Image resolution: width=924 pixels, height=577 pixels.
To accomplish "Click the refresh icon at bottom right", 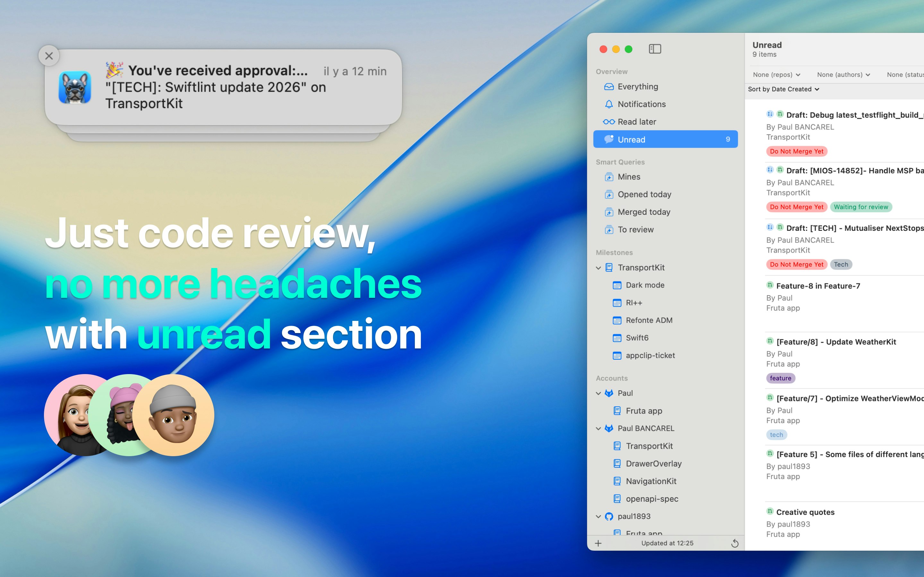I will pyautogui.click(x=735, y=543).
